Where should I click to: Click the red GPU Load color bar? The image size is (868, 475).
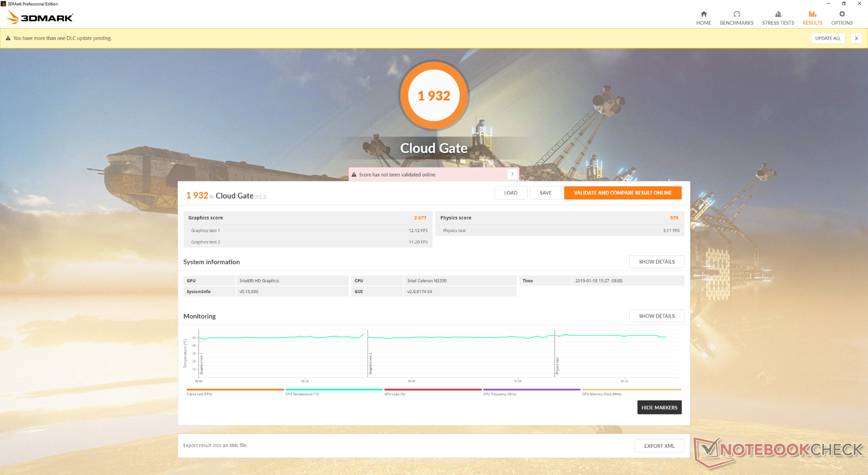point(433,389)
